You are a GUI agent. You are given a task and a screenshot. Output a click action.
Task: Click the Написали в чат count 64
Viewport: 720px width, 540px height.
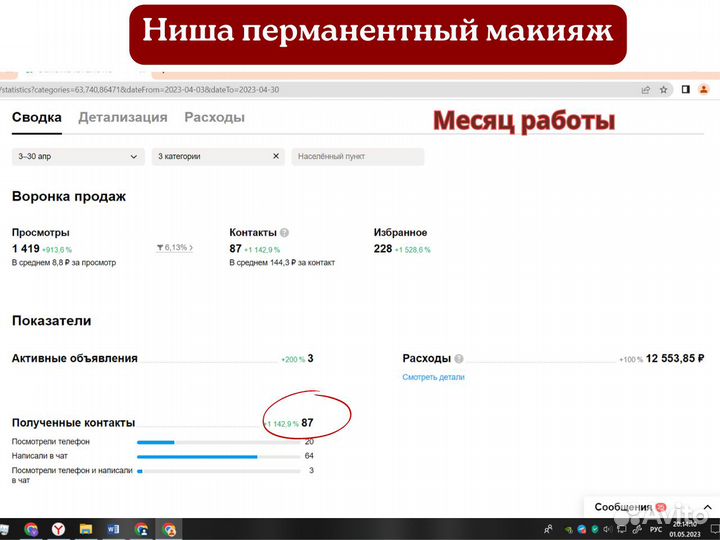(309, 456)
